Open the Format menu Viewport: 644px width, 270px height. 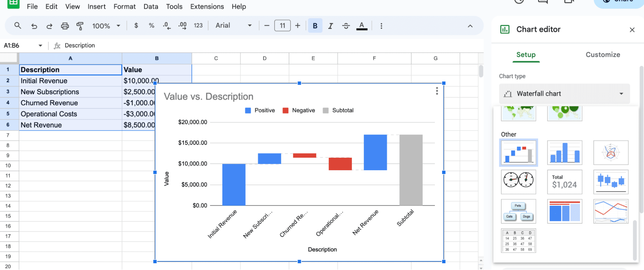click(125, 6)
